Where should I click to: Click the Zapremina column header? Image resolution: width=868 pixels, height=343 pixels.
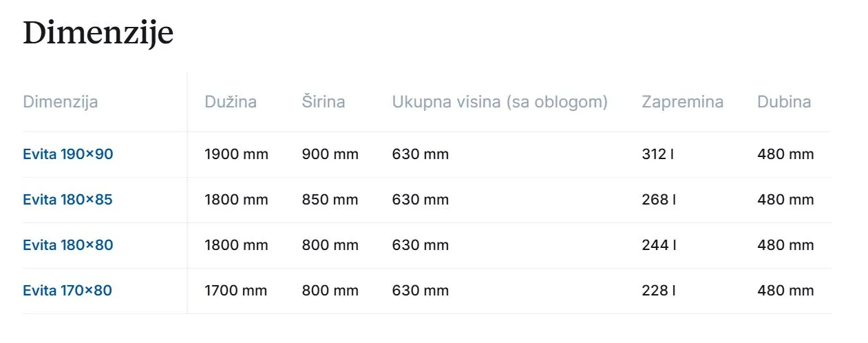click(x=682, y=102)
